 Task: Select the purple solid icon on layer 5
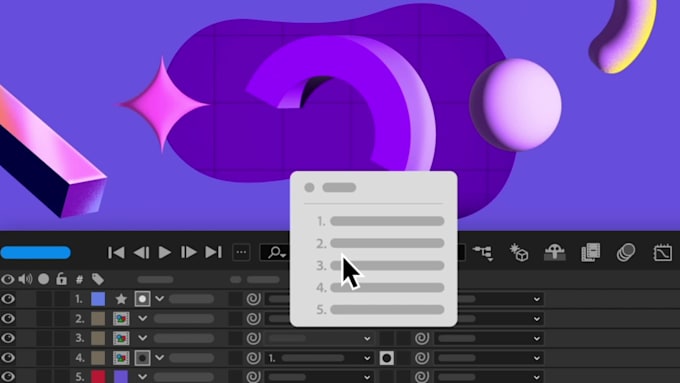coord(121,376)
